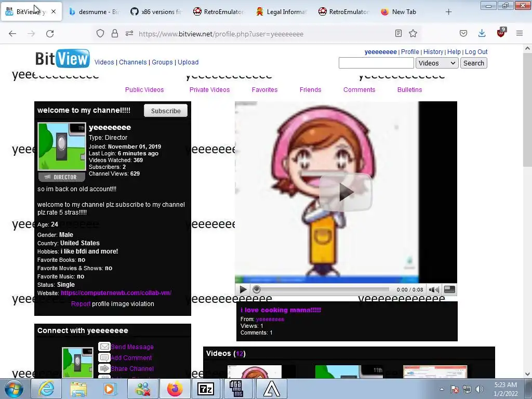Open the Groups navigation link
This screenshot has width=532, height=399.
pos(162,62)
